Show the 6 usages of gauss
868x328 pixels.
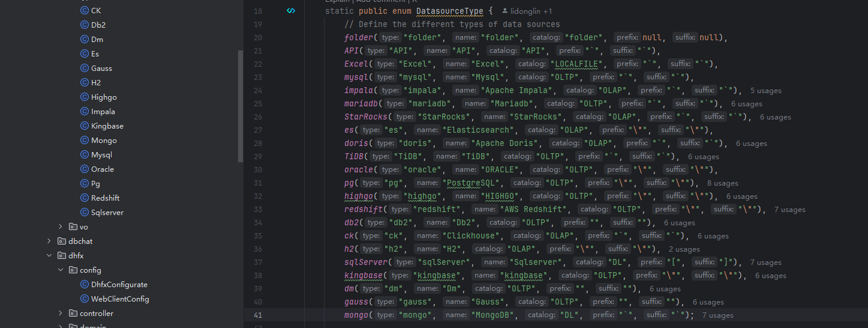pos(708,302)
